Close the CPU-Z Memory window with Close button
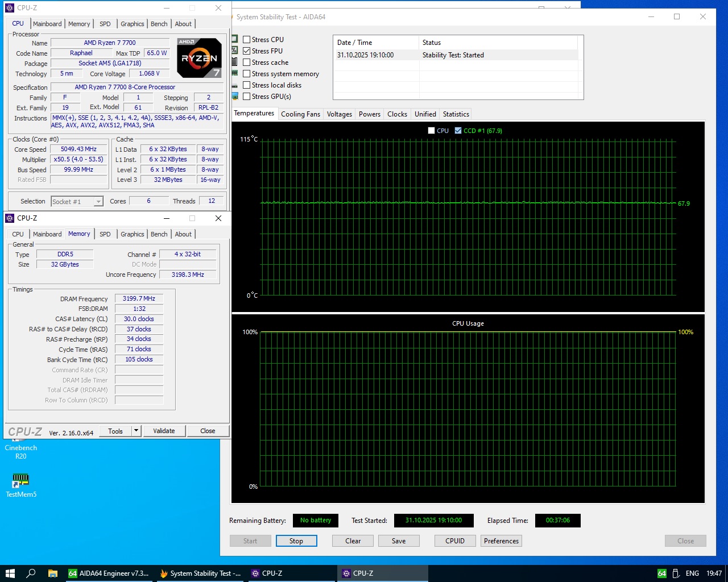The height and width of the screenshot is (582, 728). (208, 431)
